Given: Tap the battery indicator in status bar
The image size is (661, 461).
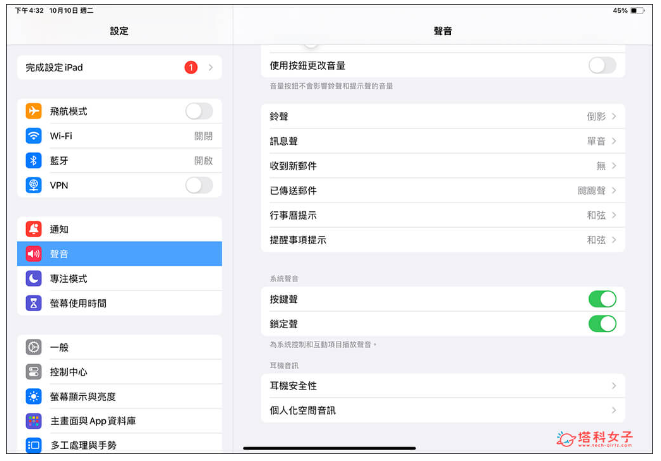Looking at the screenshot, I should tap(638, 10).
